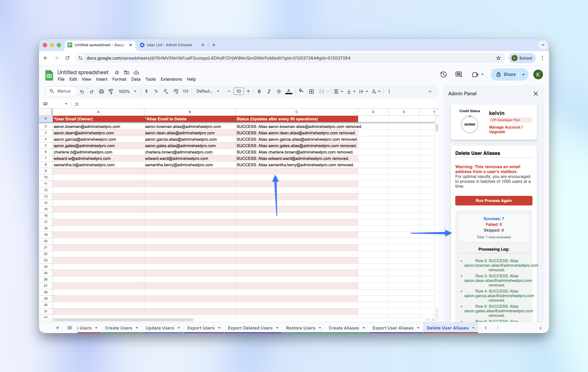Image resolution: width=588 pixels, height=372 pixels.
Task: Open the fill color picker
Action: (x=301, y=91)
